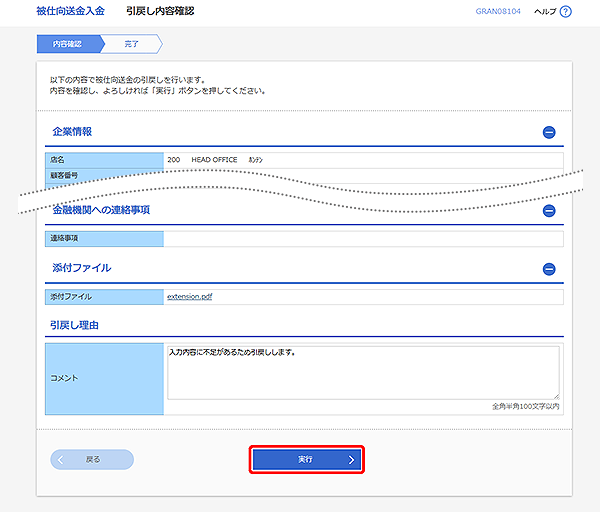
Task: Click the 被仕向送金入金 heading
Action: (70, 11)
